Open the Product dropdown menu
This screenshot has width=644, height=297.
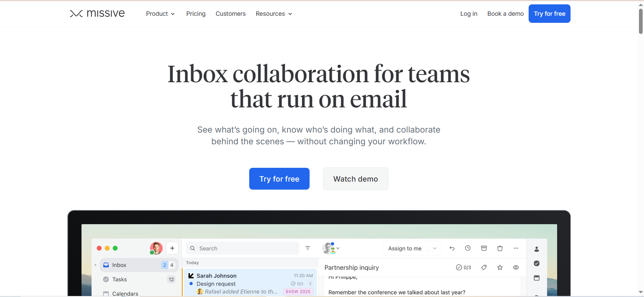160,14
